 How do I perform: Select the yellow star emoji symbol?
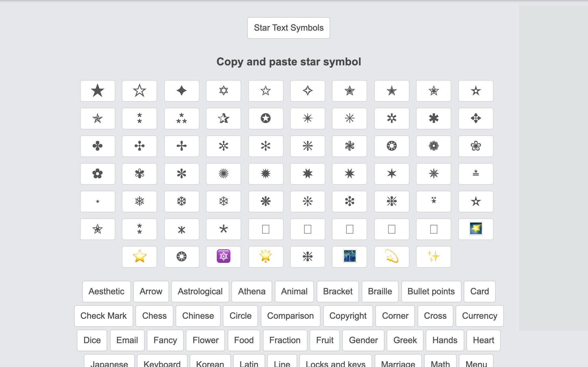tap(140, 256)
